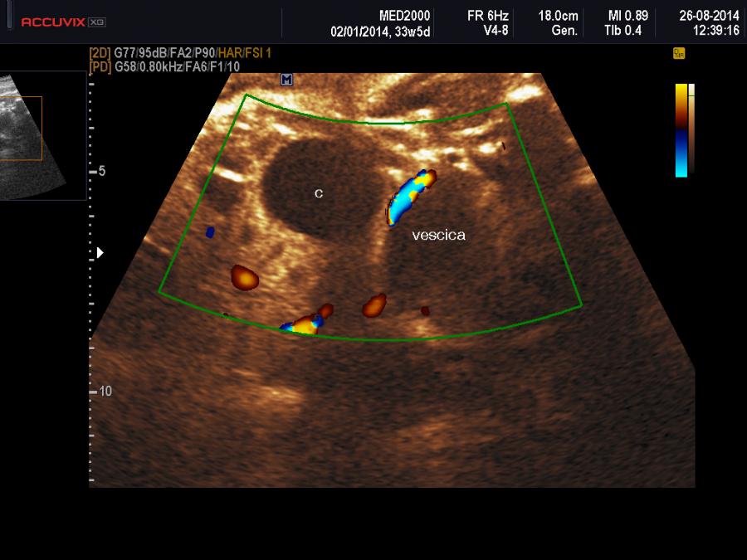Image resolution: width=747 pixels, height=560 pixels.
Task: Click the MED2000 header label
Action: (403, 16)
